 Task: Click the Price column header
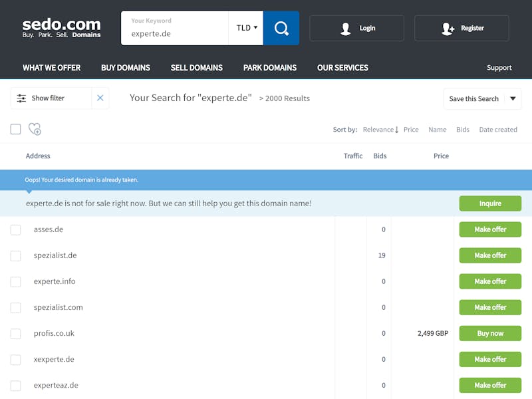[x=441, y=156]
